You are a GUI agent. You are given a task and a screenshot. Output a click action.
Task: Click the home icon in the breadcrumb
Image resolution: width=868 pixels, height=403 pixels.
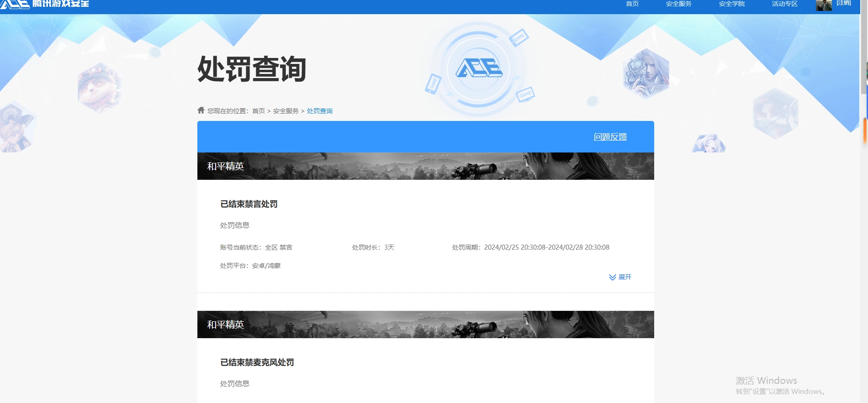point(201,110)
